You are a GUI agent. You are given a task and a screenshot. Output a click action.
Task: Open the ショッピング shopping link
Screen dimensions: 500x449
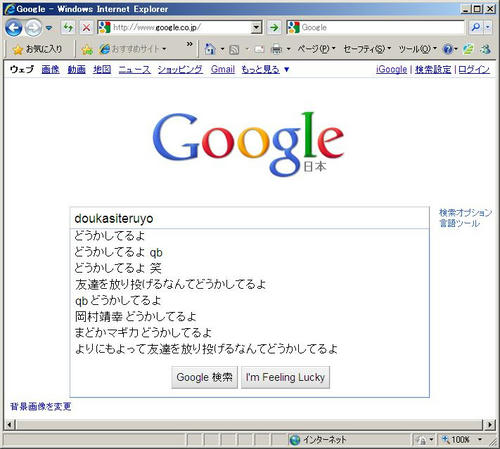coord(180,69)
